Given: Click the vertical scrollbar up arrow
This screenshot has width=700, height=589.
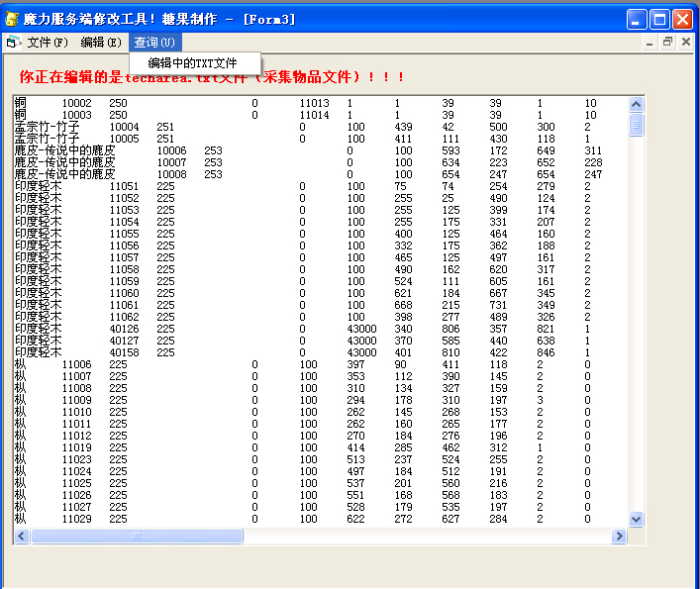Looking at the screenshot, I should (637, 105).
